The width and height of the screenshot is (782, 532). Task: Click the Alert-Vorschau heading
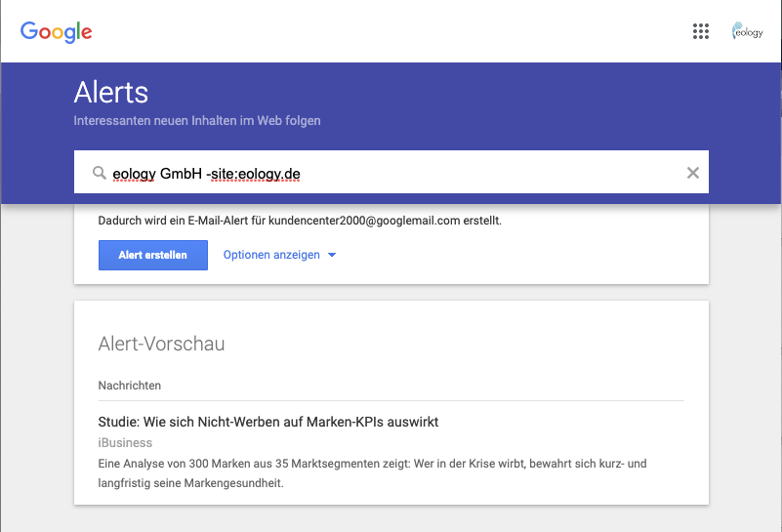(x=161, y=344)
